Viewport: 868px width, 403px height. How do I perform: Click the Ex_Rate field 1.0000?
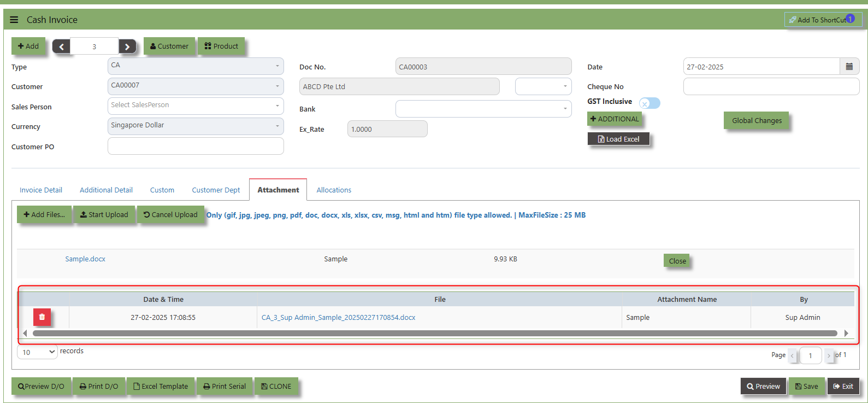(387, 129)
